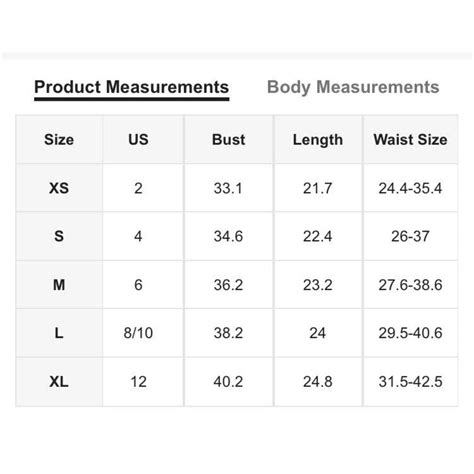
Task: Click the 8/10 US size cell
Action: click(x=138, y=333)
